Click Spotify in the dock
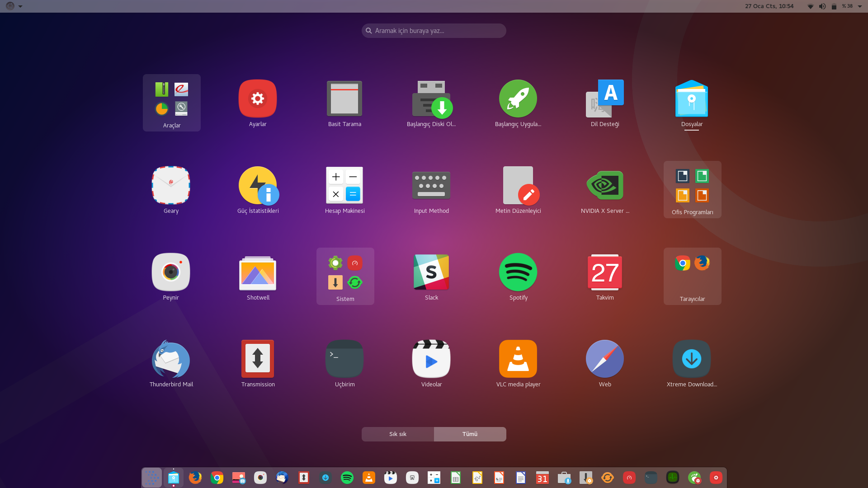Viewport: 868px width, 488px height. pos(347,478)
